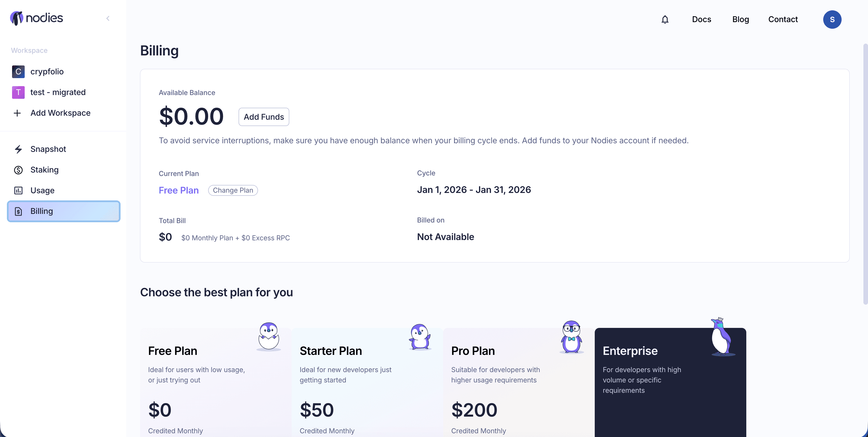868x437 pixels.
Task: Select the crypfolio workspace icon
Action: coord(18,71)
